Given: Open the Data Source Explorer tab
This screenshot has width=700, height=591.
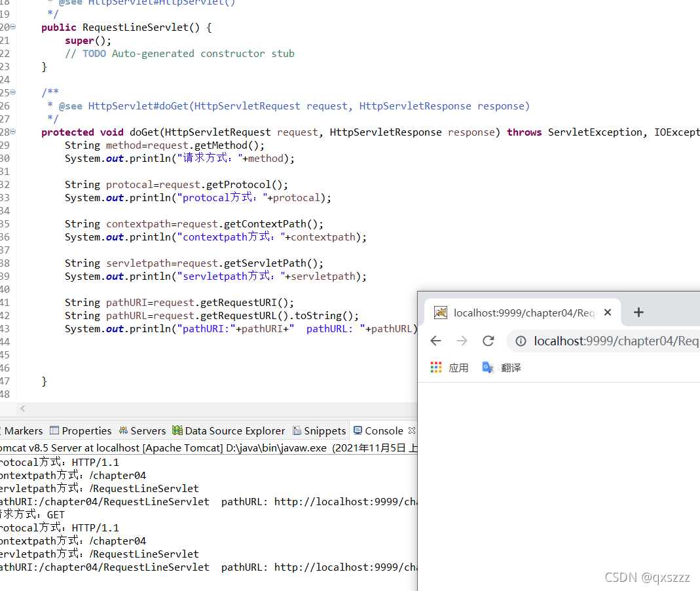Looking at the screenshot, I should [229, 430].
